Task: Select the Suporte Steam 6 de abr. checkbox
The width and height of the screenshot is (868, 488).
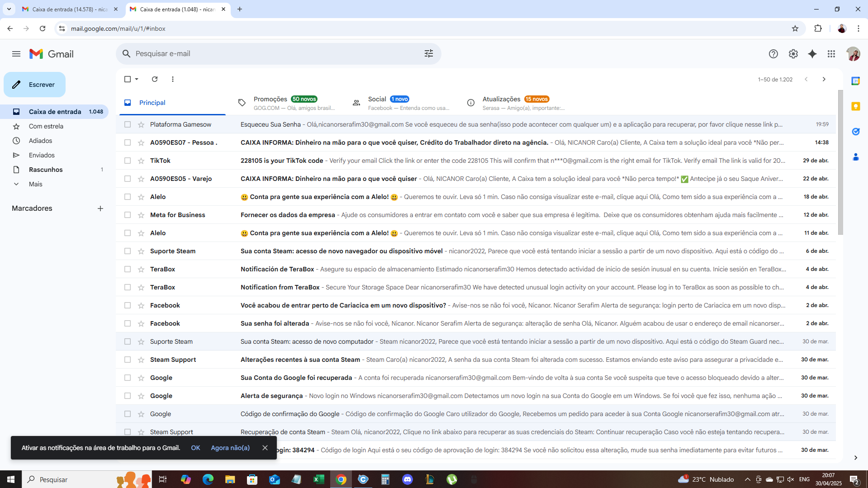Action: pos(128,251)
